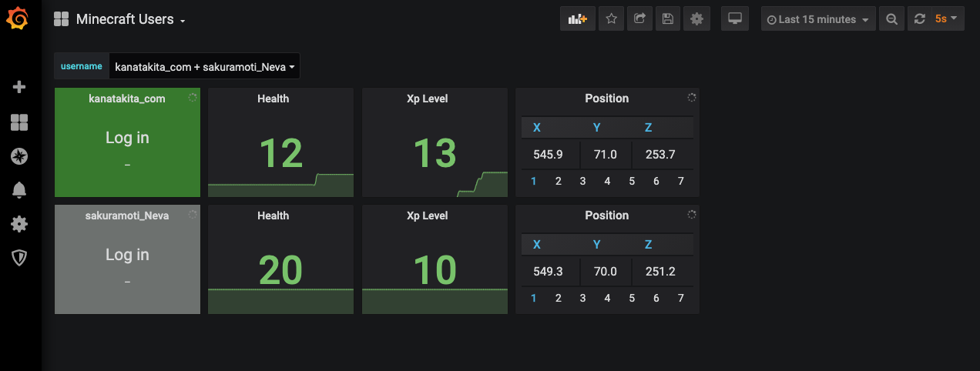The image size is (980, 371).
Task: Save the dashboard
Action: click(668, 19)
